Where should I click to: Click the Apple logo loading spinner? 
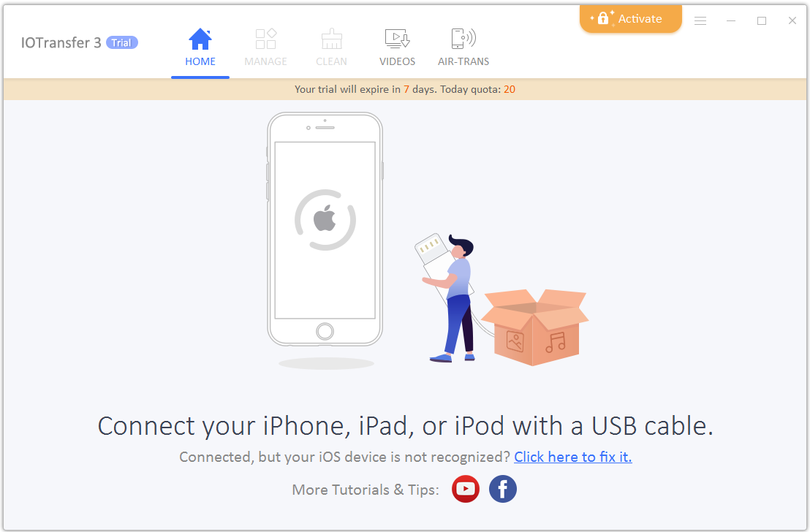pos(325,220)
